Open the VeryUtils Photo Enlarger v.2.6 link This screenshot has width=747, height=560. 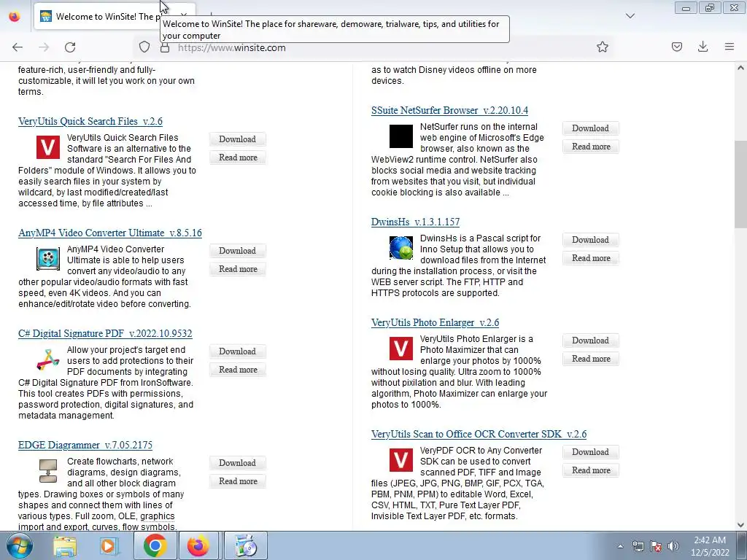[435, 322]
